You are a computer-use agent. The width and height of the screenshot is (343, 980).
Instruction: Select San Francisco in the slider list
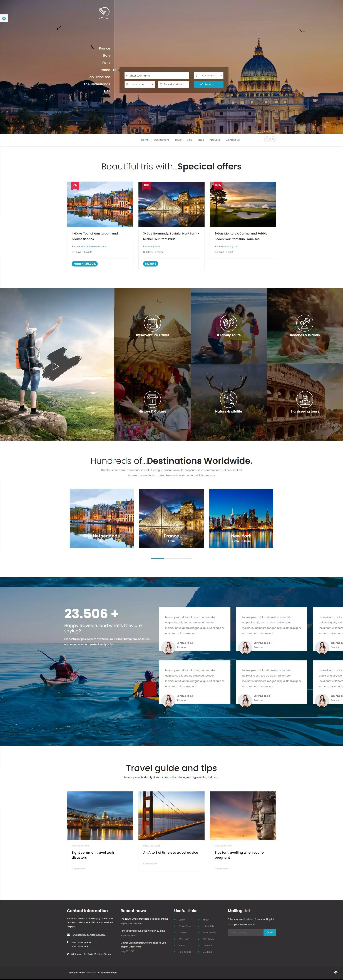point(99,77)
